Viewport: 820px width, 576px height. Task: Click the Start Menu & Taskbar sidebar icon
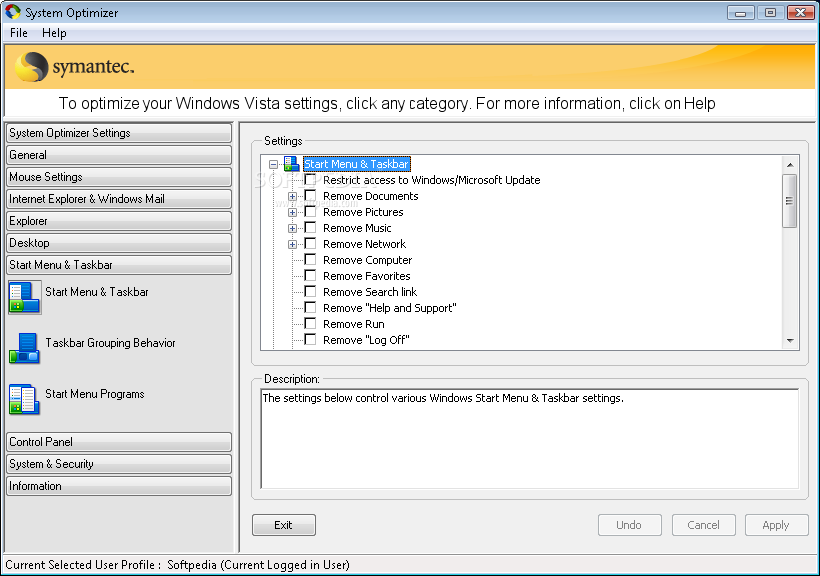(25, 297)
